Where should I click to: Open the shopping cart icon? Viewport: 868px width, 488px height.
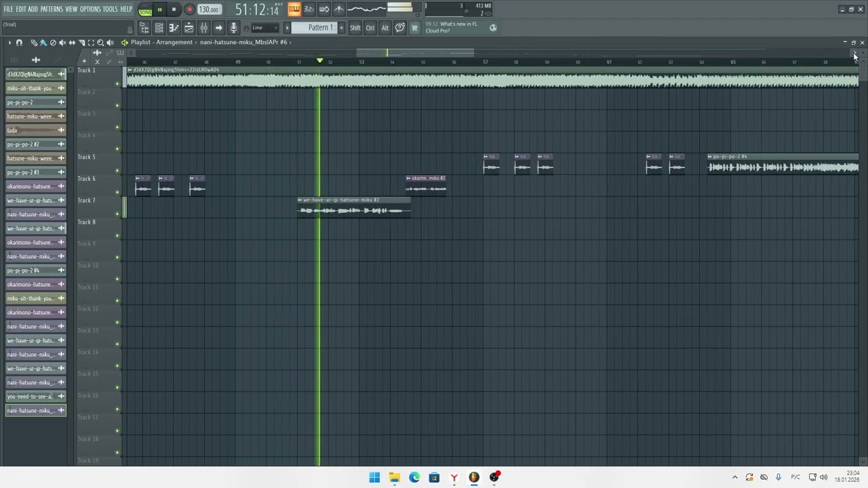coord(414,28)
